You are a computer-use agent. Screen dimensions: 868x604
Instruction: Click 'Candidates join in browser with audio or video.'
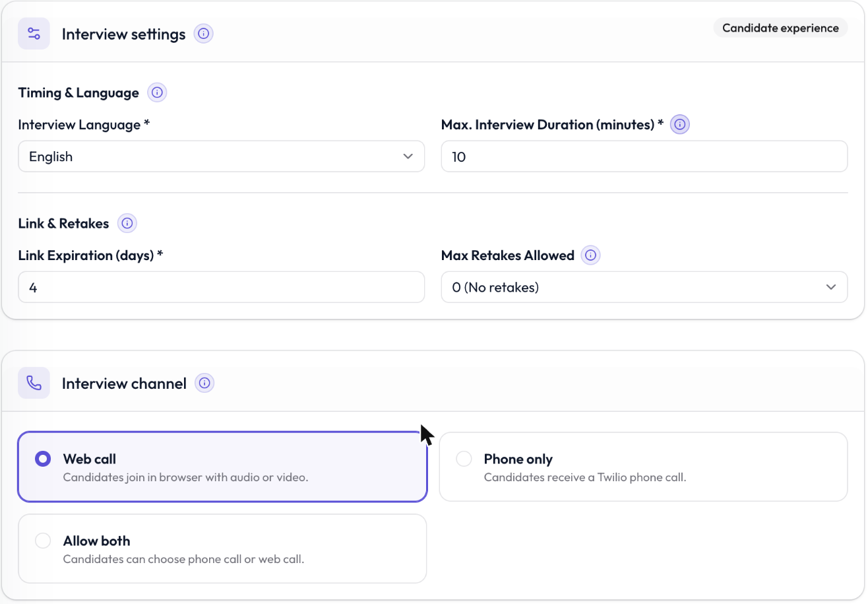[185, 477]
